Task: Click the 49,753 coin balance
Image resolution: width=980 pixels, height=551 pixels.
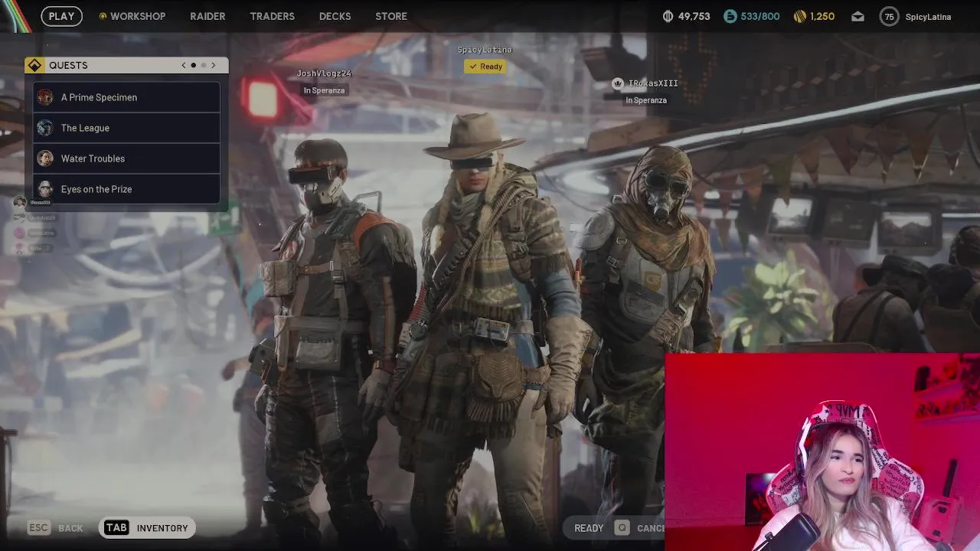Action: [693, 16]
